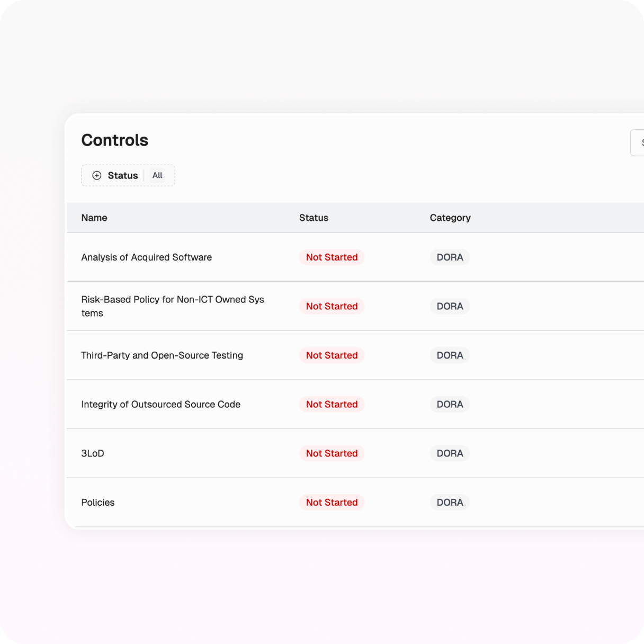644x644 pixels.
Task: Open Analysis of Acquired Software control
Action: (x=146, y=257)
